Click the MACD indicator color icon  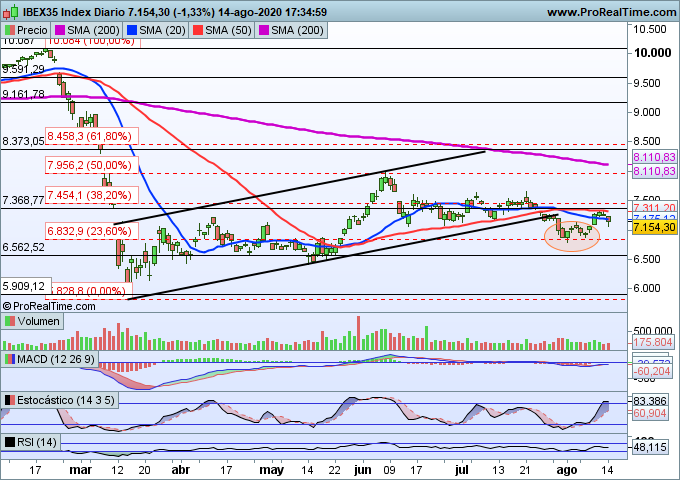[10, 358]
